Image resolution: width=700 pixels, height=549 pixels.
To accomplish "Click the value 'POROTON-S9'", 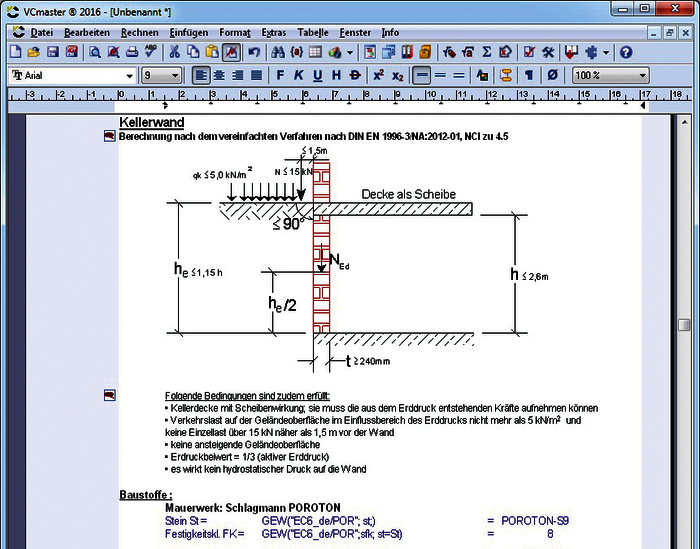I will pos(535,521).
